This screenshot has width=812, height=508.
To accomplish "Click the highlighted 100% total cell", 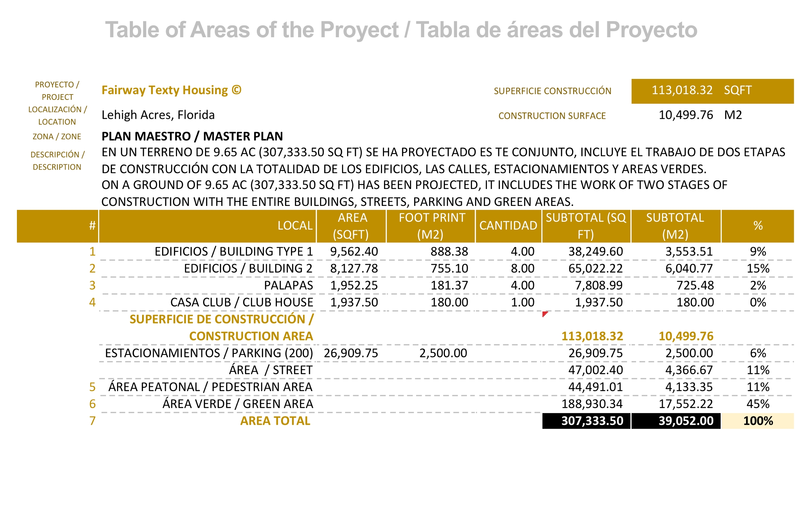I will click(x=758, y=421).
